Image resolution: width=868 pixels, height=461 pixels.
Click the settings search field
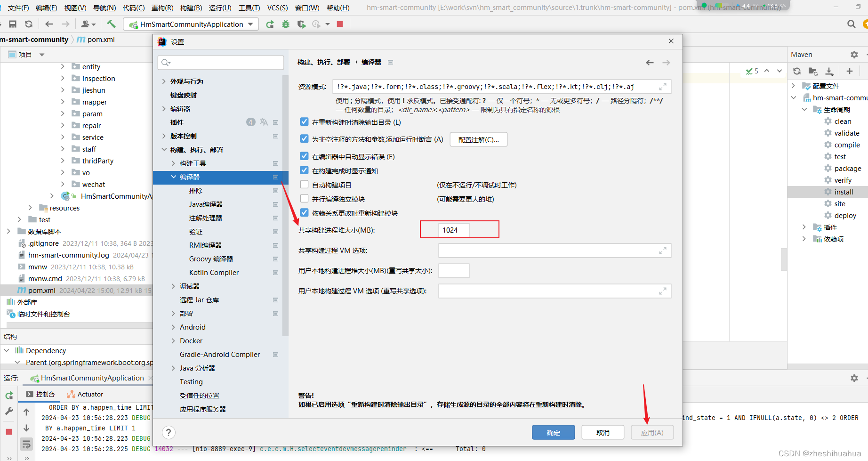click(221, 62)
